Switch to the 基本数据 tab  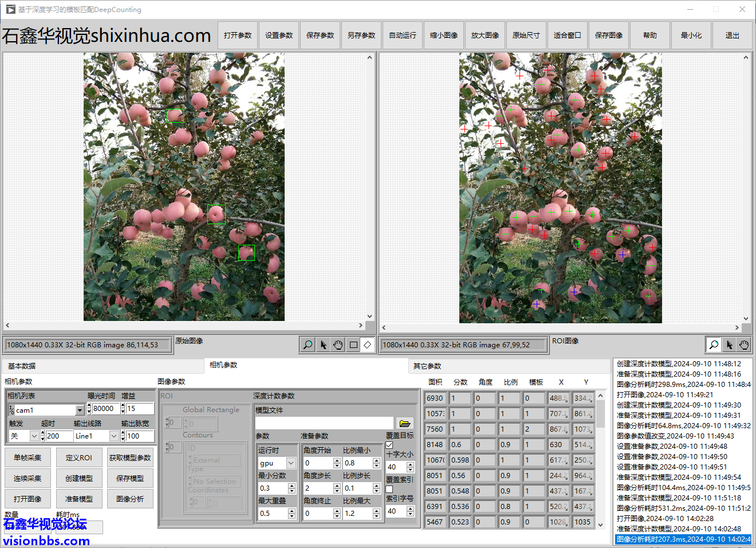tap(22, 366)
